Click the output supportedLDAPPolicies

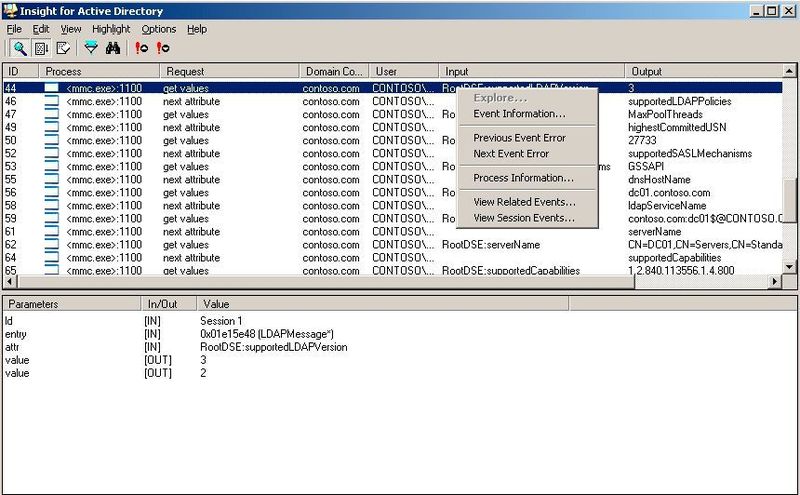click(680, 102)
